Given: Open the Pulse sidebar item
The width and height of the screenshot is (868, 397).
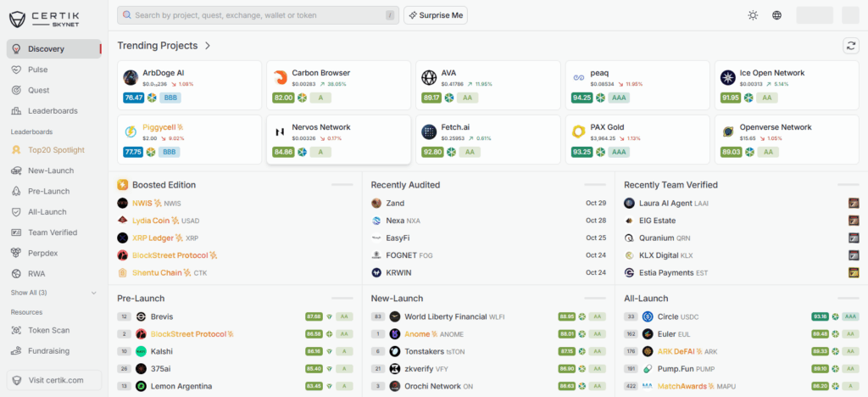Looking at the screenshot, I should [37, 70].
